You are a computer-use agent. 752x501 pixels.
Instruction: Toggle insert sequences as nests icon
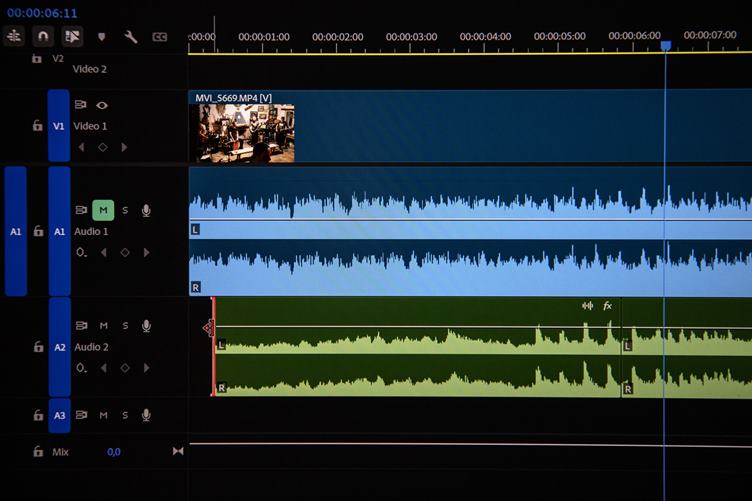click(14, 36)
